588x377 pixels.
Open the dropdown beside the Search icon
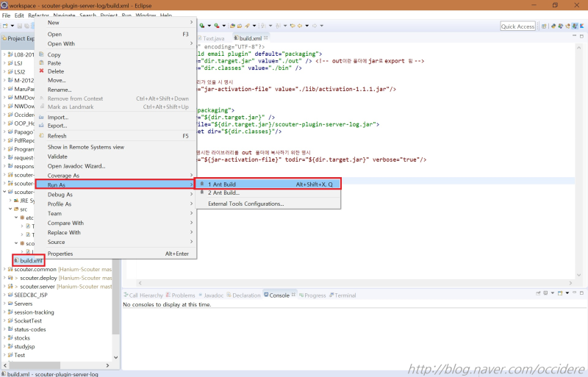click(x=254, y=26)
